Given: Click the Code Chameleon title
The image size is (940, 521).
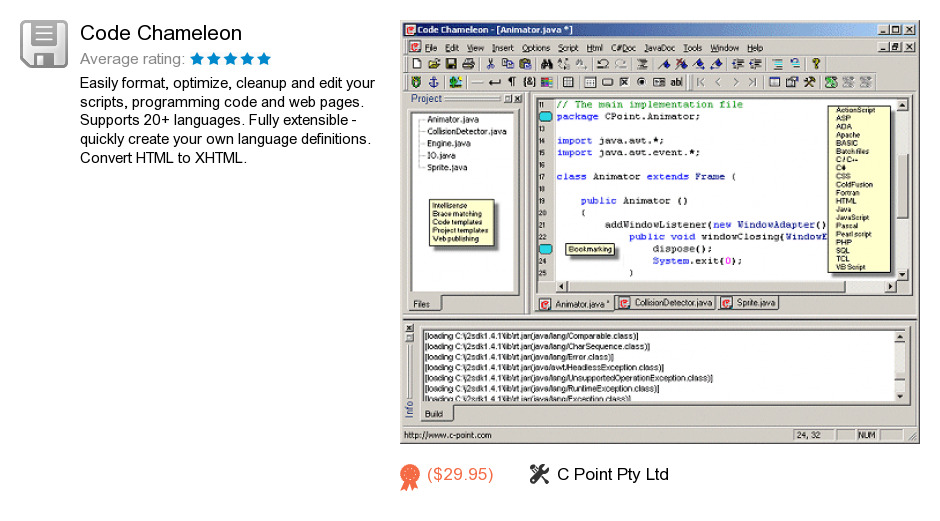Looking at the screenshot, I should pos(161,33).
